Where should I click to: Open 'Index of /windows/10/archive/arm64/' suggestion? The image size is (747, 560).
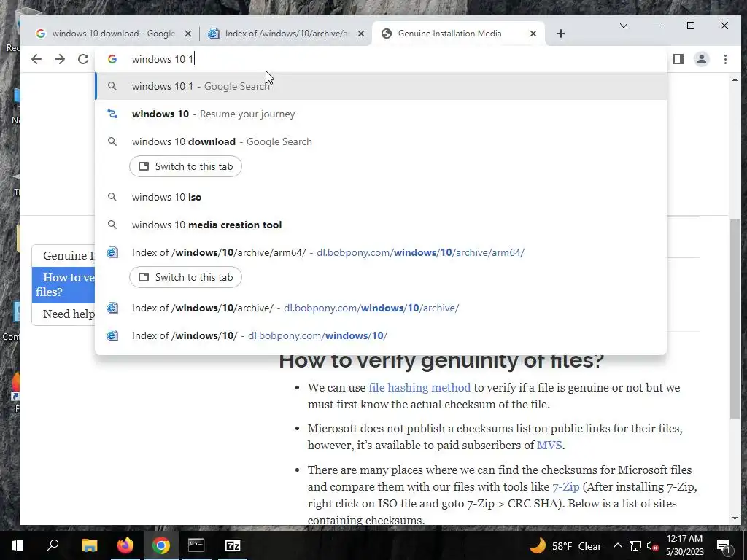[x=381, y=252]
